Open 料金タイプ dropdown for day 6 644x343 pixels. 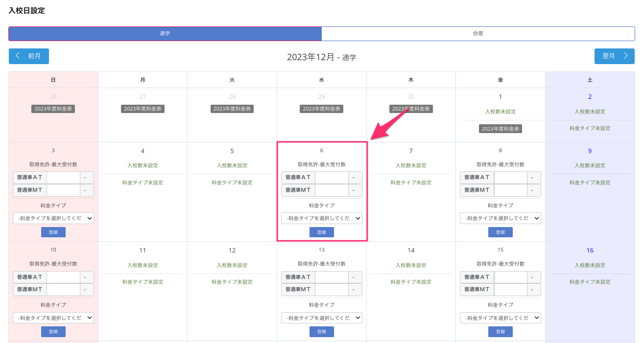pos(321,218)
